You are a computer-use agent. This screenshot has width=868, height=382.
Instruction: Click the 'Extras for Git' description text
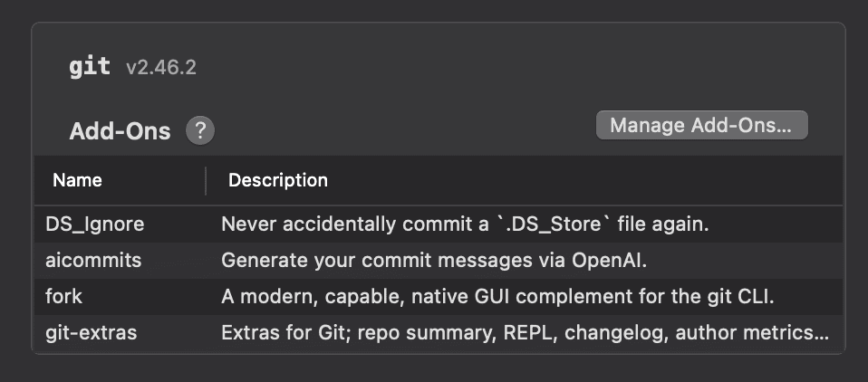525,332
